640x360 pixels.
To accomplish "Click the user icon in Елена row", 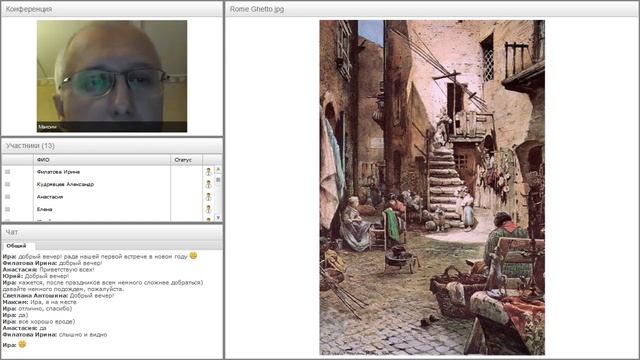I will tap(209, 209).
